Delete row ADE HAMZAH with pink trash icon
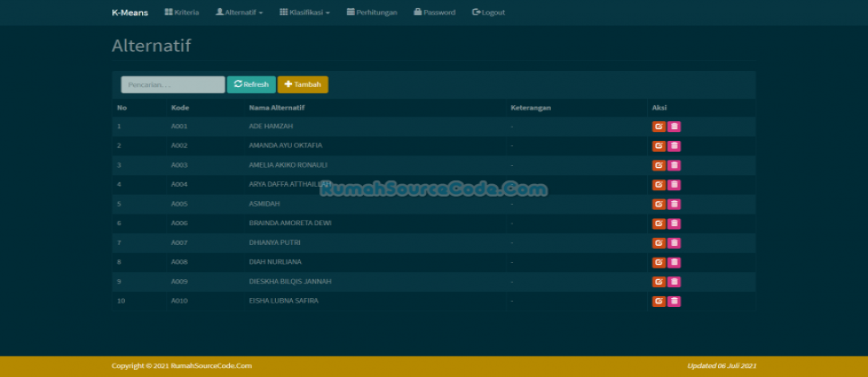This screenshot has width=868, height=377. click(x=674, y=127)
